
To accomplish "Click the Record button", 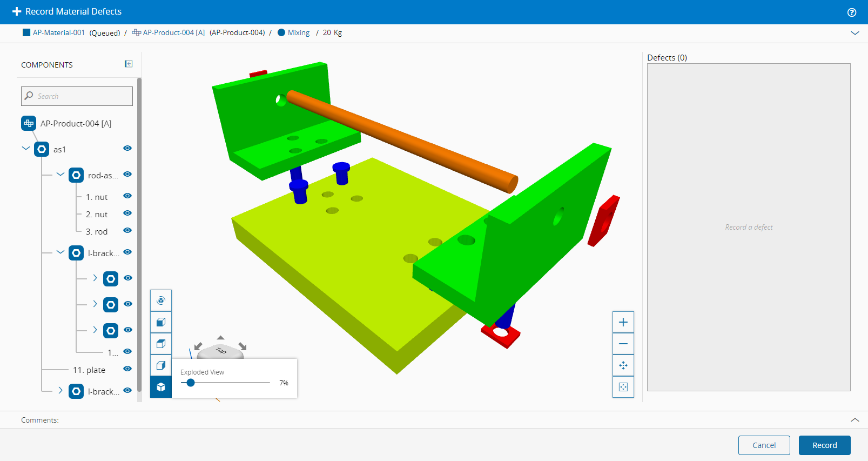I will click(825, 445).
